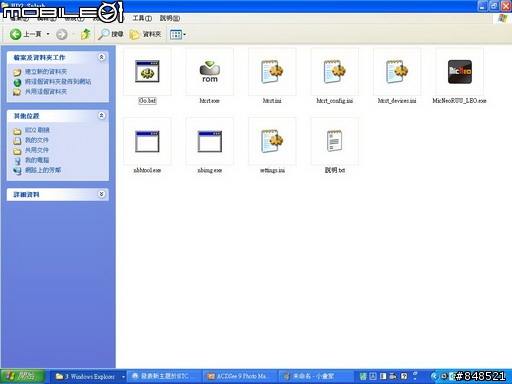Image resolution: width=512 pixels, height=384 pixels.
Task: Open the 說明 menu
Action: 170,18
